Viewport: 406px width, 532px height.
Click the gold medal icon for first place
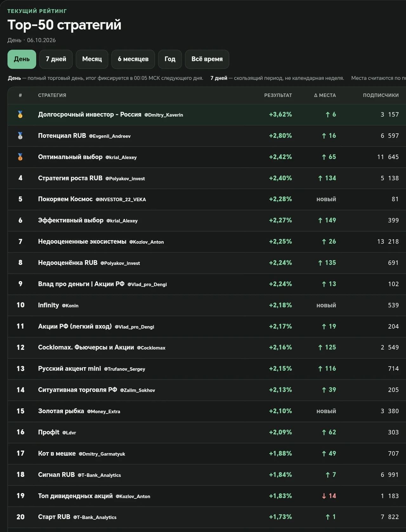(x=20, y=114)
